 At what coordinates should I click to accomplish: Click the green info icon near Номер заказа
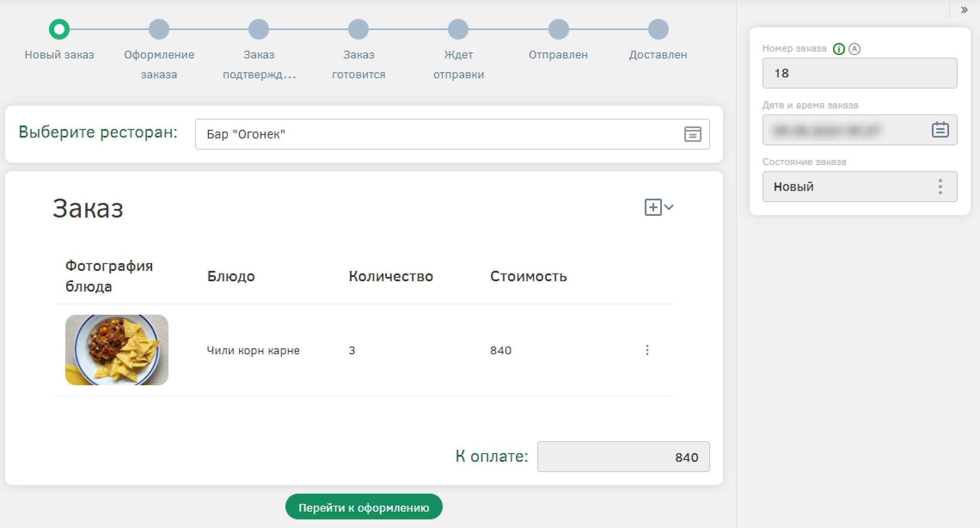[839, 49]
